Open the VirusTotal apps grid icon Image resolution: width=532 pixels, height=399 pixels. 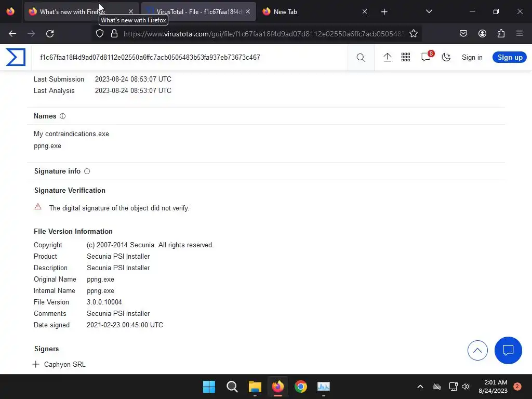click(405, 57)
